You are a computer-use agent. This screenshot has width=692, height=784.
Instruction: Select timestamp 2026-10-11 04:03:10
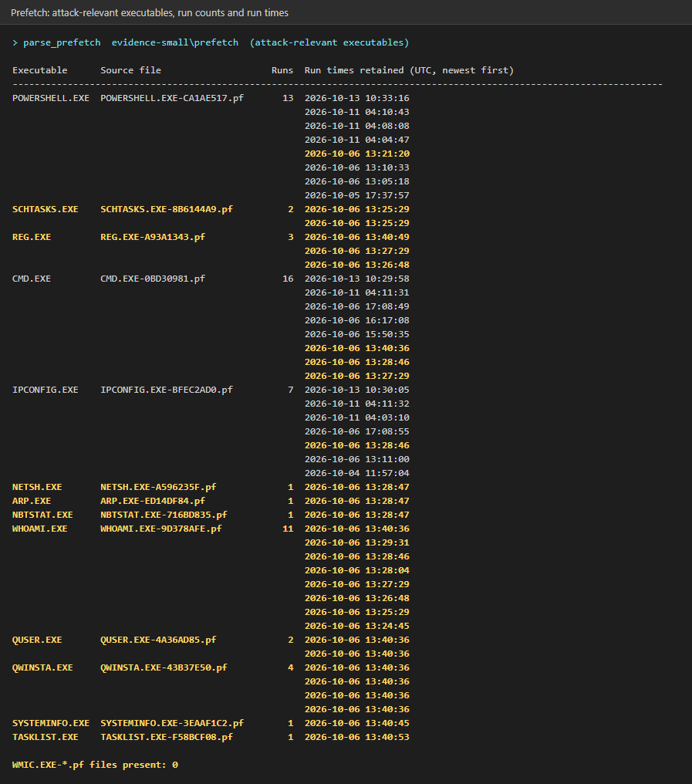(357, 417)
